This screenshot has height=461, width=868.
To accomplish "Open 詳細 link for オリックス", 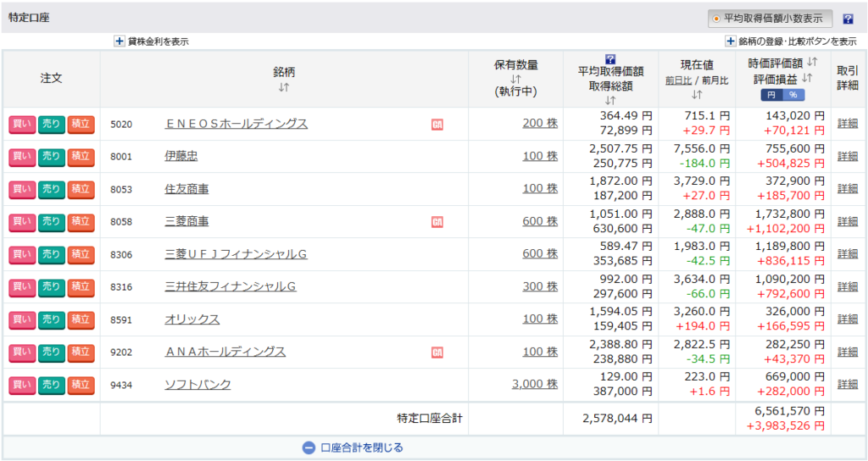I will click(x=848, y=319).
